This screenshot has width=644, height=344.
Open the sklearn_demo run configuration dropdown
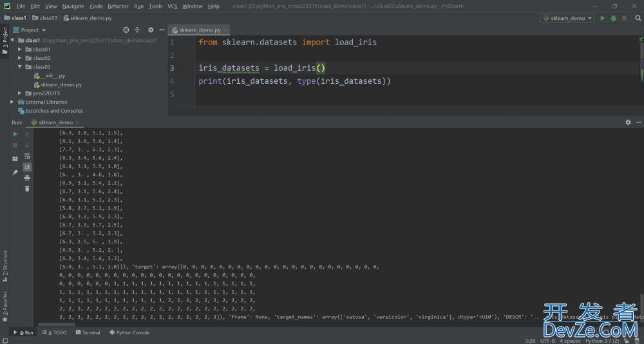pyautogui.click(x=567, y=18)
